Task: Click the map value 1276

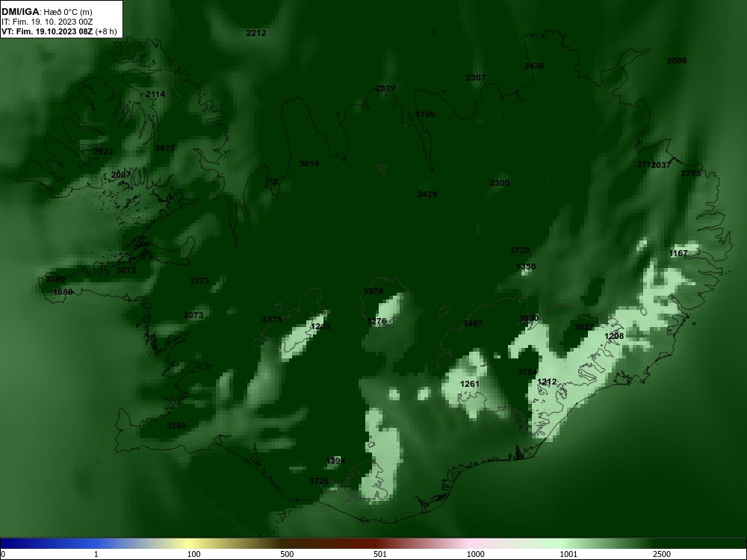Action: pos(376,321)
